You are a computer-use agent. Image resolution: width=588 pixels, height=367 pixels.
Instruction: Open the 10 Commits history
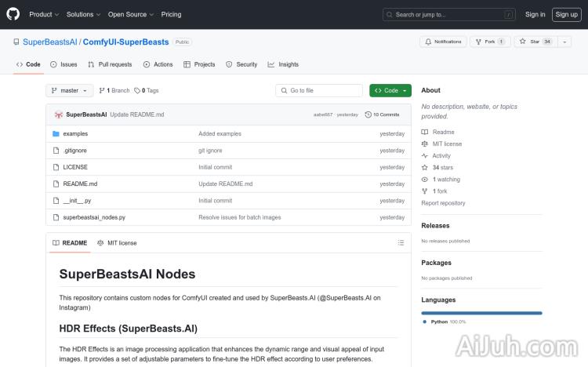point(386,114)
